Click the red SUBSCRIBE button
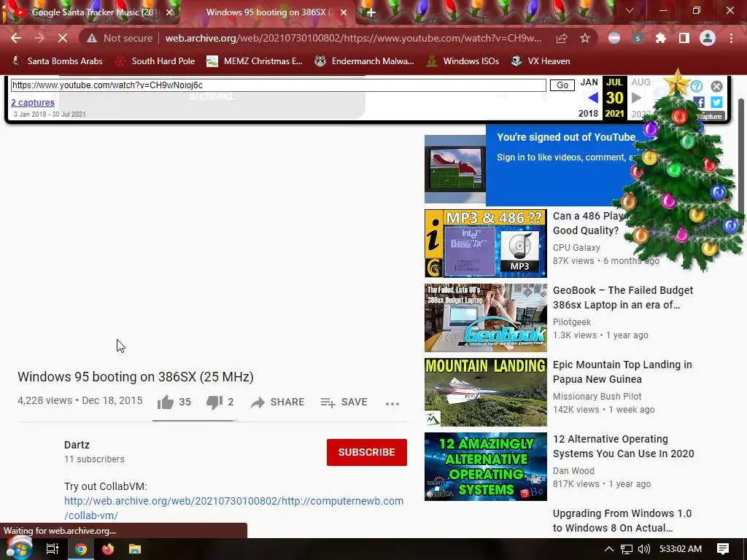Image resolution: width=747 pixels, height=560 pixels. coord(367,452)
